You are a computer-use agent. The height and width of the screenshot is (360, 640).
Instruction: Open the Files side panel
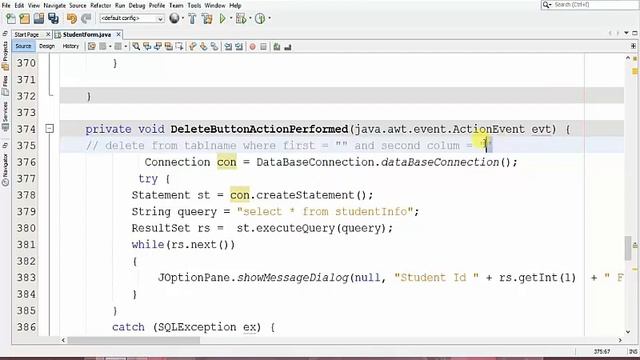tap(5, 85)
